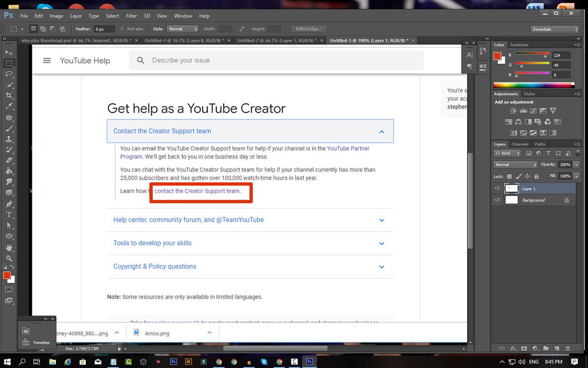Viewport: 588px width, 368px height.
Task: Open the Layer menu
Action: pos(76,16)
